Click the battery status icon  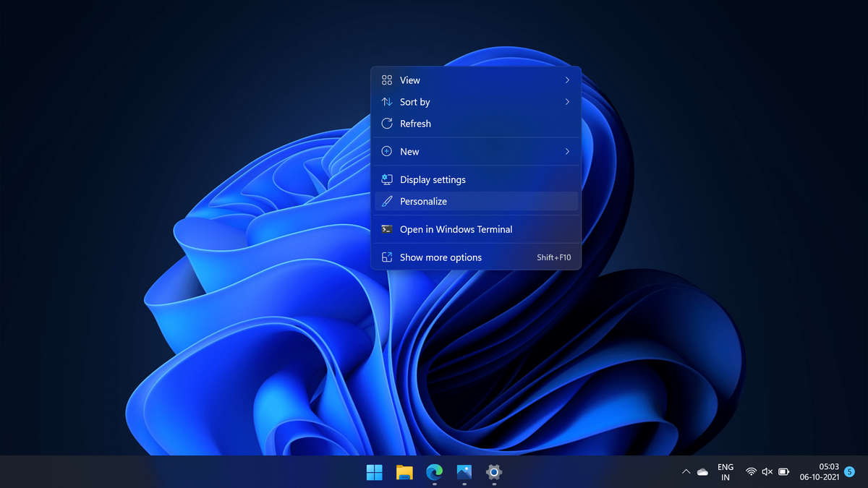pyautogui.click(x=784, y=471)
